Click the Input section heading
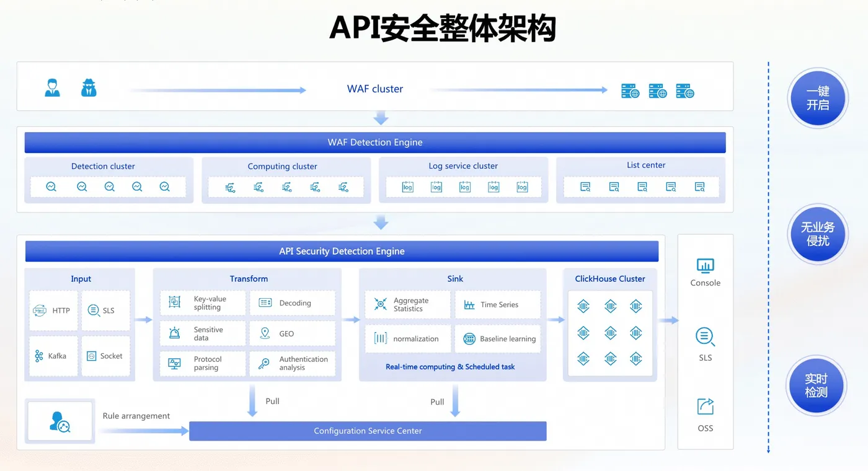This screenshot has width=868, height=471. 81,279
